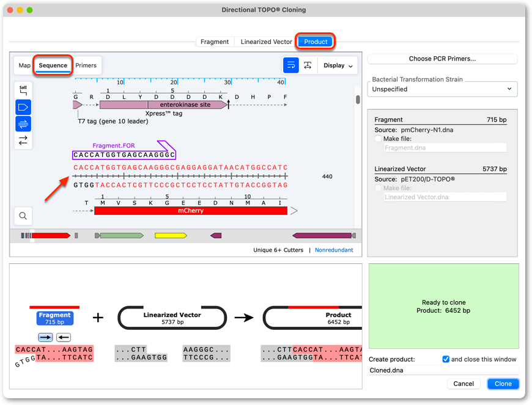Click the sequence view vertical scrollbar thumb
This screenshot has width=532, height=405.
tap(358, 100)
